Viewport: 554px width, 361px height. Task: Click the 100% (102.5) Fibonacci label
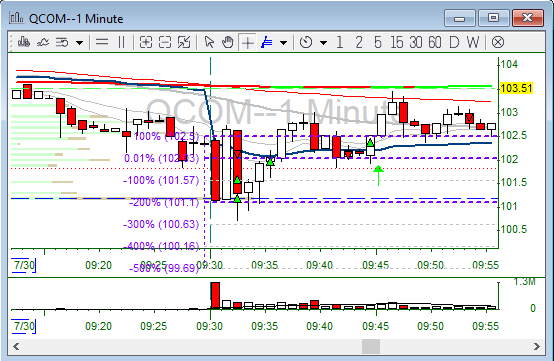166,136
